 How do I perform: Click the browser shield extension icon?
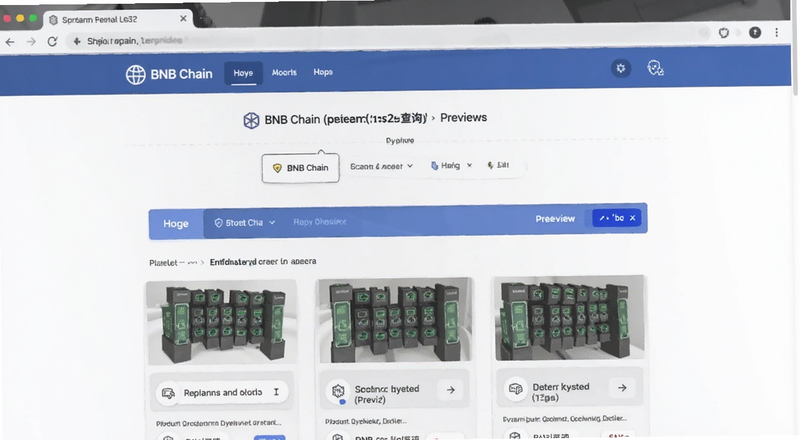723,33
